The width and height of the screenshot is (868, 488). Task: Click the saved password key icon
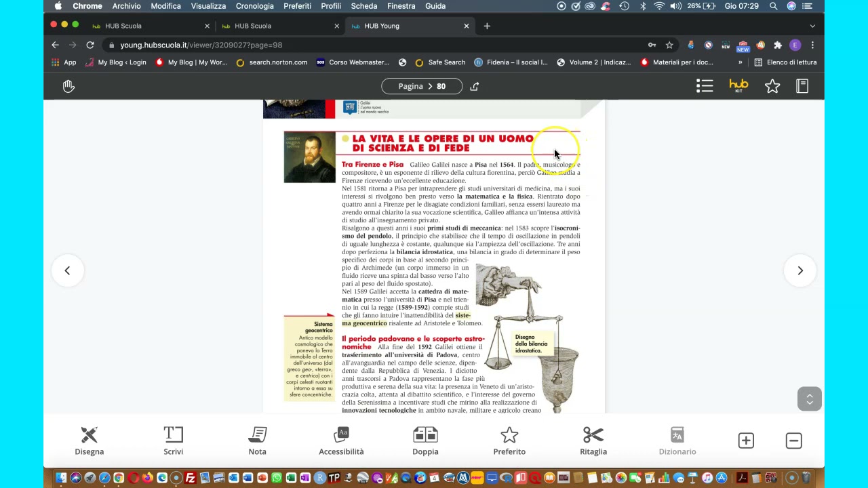pyautogui.click(x=652, y=45)
